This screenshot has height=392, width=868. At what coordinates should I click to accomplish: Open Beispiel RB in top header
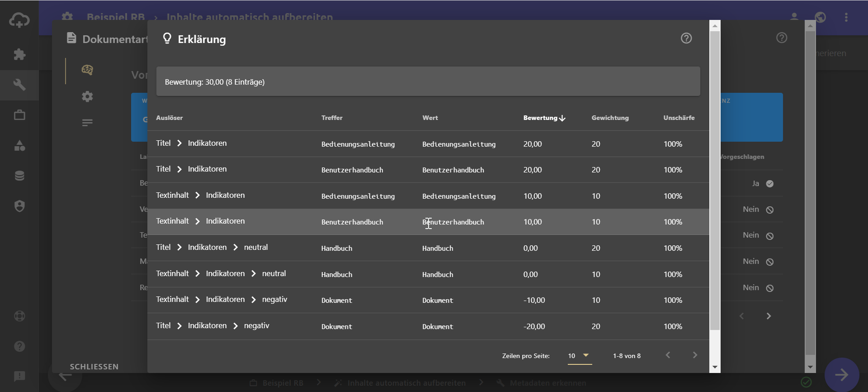tap(116, 17)
